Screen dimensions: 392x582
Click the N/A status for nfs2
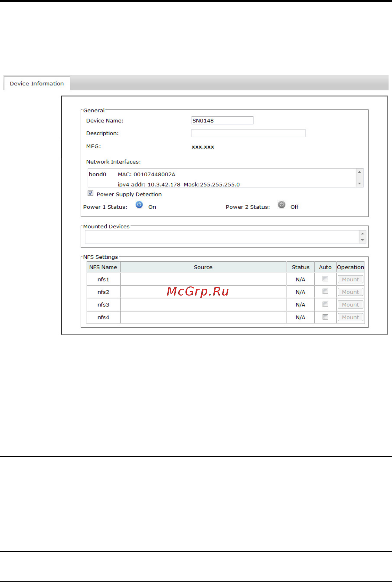(x=300, y=292)
